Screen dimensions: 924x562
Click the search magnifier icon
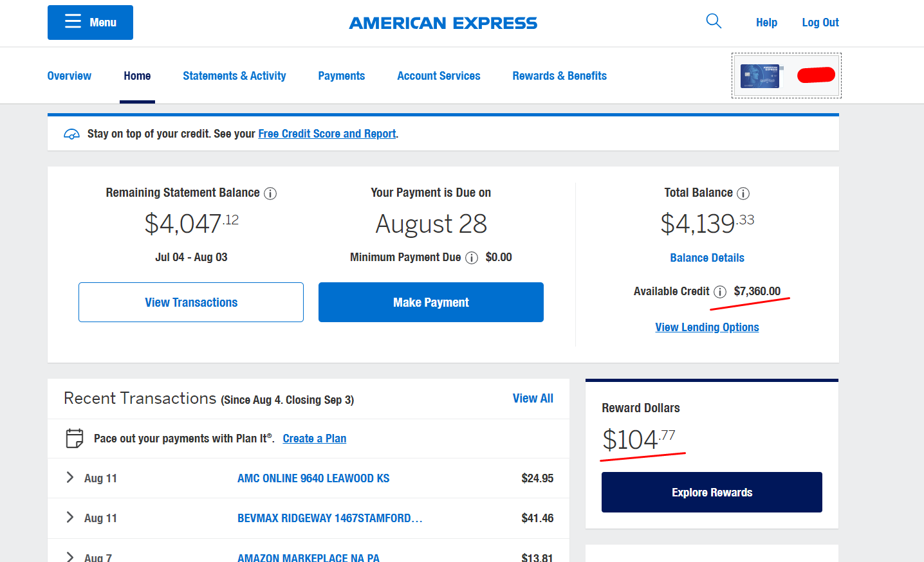pyautogui.click(x=714, y=21)
